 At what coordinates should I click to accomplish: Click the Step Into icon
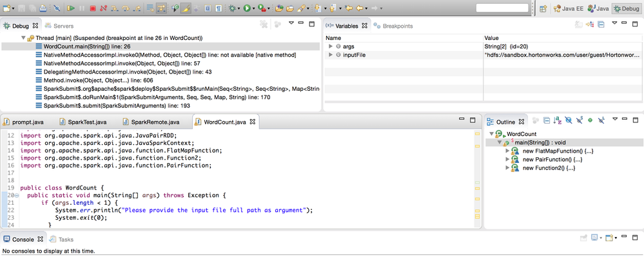pos(113,8)
